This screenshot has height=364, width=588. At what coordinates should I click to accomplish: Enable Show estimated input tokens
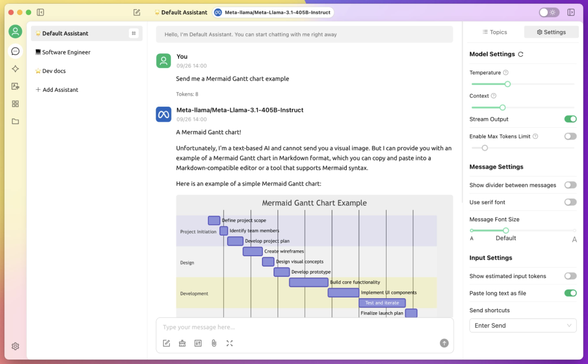[x=571, y=276]
